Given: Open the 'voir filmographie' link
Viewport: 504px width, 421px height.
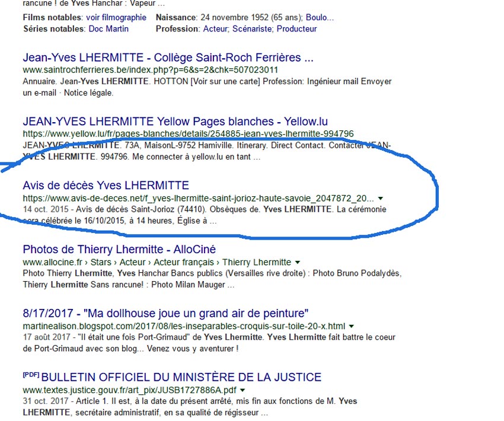Looking at the screenshot, I should coord(116,17).
